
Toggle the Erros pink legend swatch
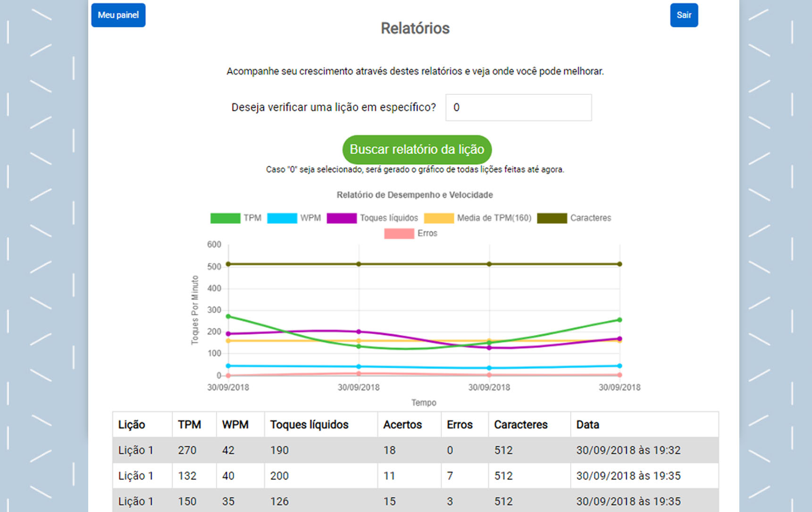399,234
